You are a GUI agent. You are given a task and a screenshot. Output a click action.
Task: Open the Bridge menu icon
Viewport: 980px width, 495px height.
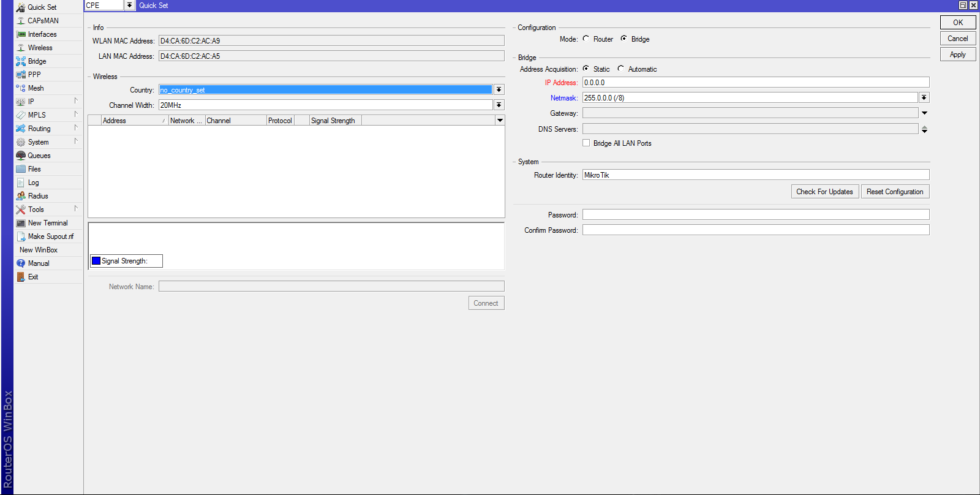[x=21, y=61]
